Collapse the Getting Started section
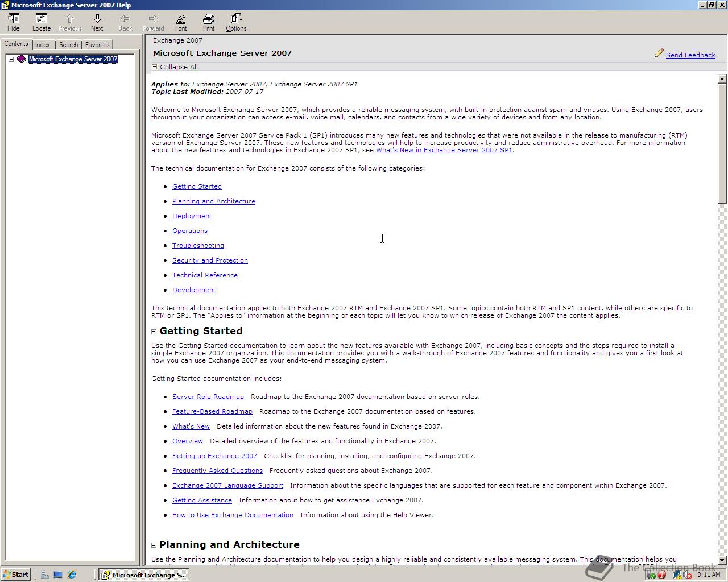Viewport: 728px width, 582px height. pyautogui.click(x=154, y=331)
